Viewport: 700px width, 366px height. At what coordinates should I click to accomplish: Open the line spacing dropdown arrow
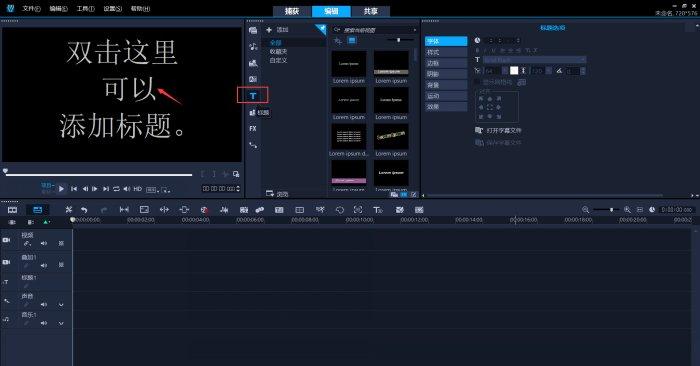549,71
